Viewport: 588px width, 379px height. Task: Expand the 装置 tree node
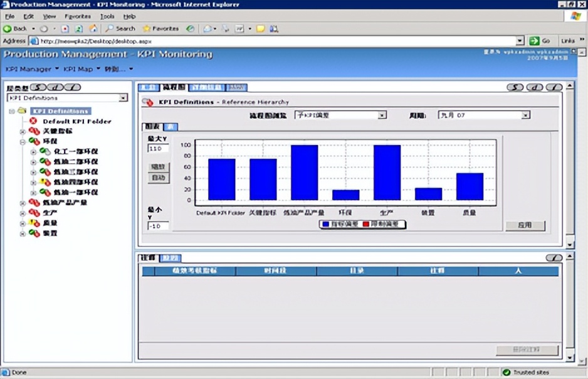tap(23, 234)
